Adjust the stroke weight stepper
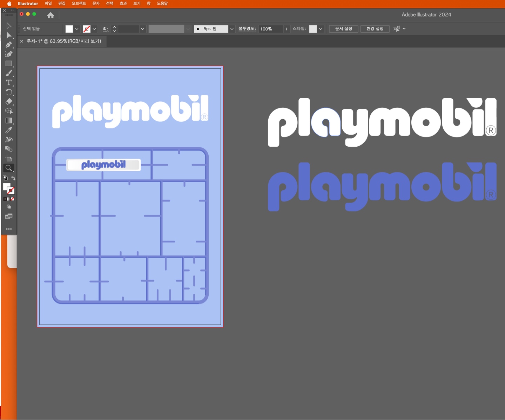 tap(114, 29)
